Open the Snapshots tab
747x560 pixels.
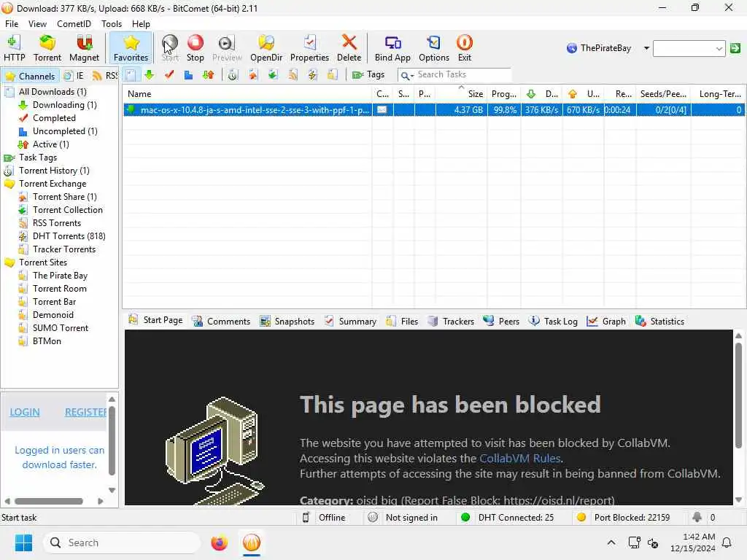[x=287, y=322]
